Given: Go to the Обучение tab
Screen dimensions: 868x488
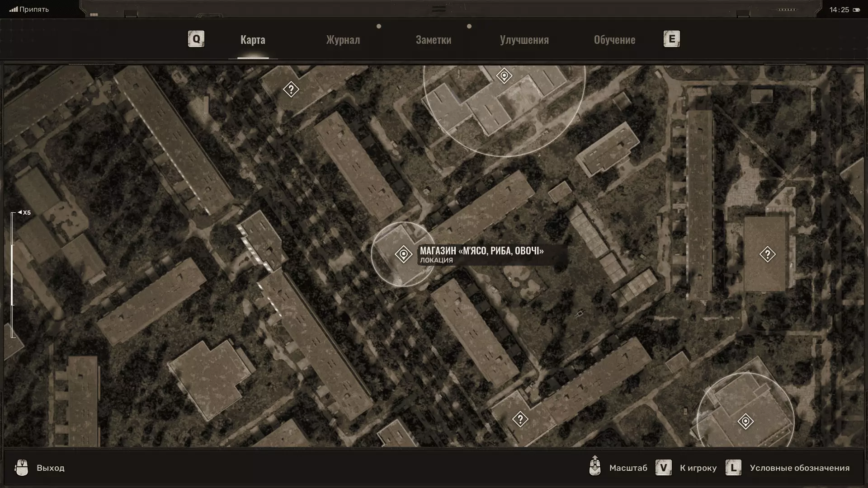Looking at the screenshot, I should (x=614, y=40).
